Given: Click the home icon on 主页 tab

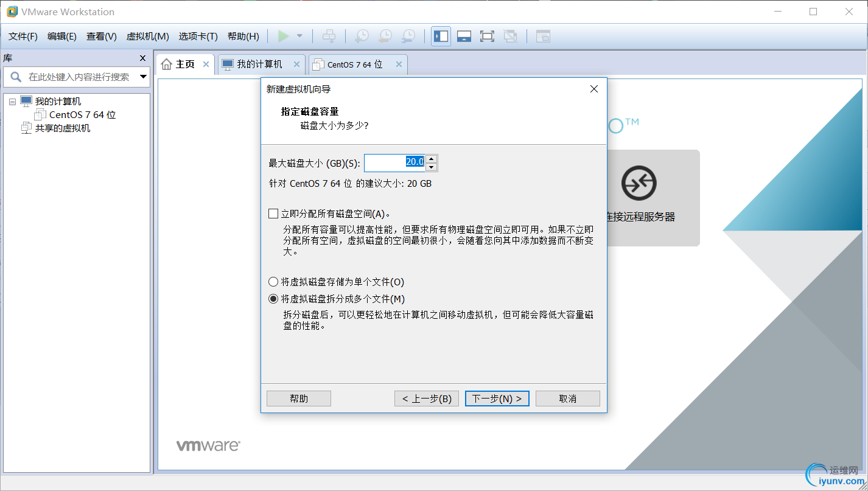Looking at the screenshot, I should 167,64.
